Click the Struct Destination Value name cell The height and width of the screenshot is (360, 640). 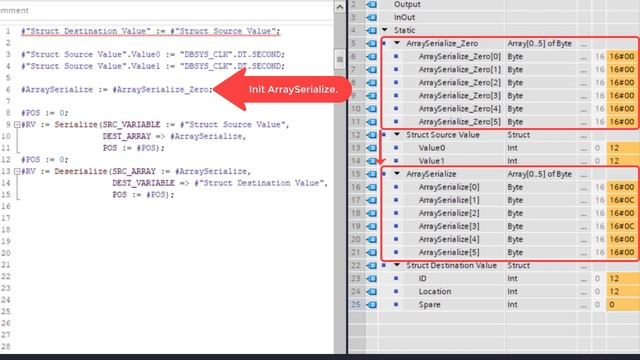451,266
